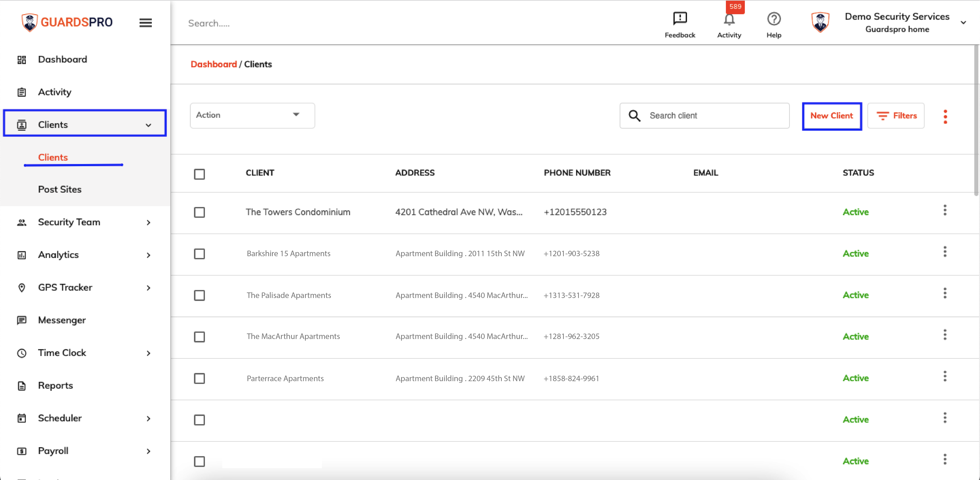Click the Analytics chart icon
The height and width of the screenshot is (480, 980).
click(22, 255)
